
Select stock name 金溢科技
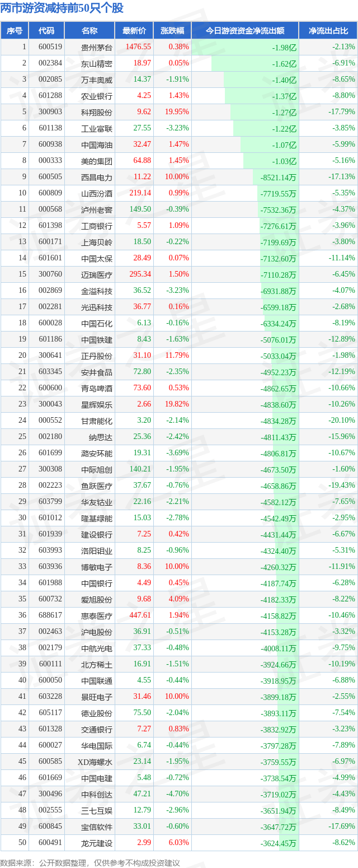(x=97, y=291)
